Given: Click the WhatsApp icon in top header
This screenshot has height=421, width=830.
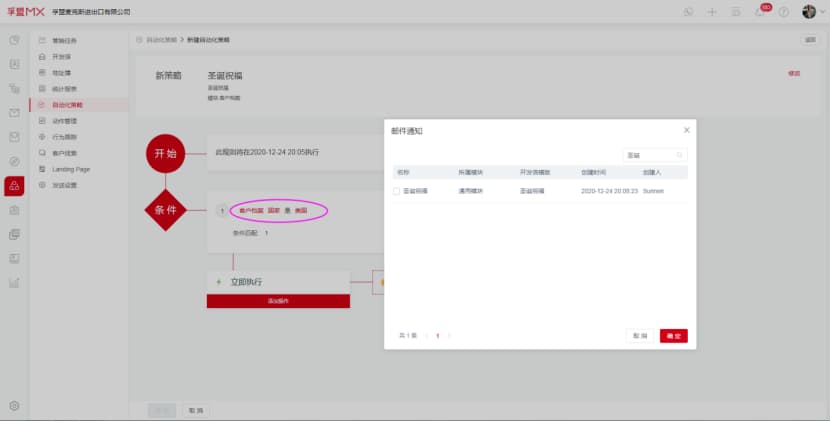Looking at the screenshot, I should [x=688, y=12].
